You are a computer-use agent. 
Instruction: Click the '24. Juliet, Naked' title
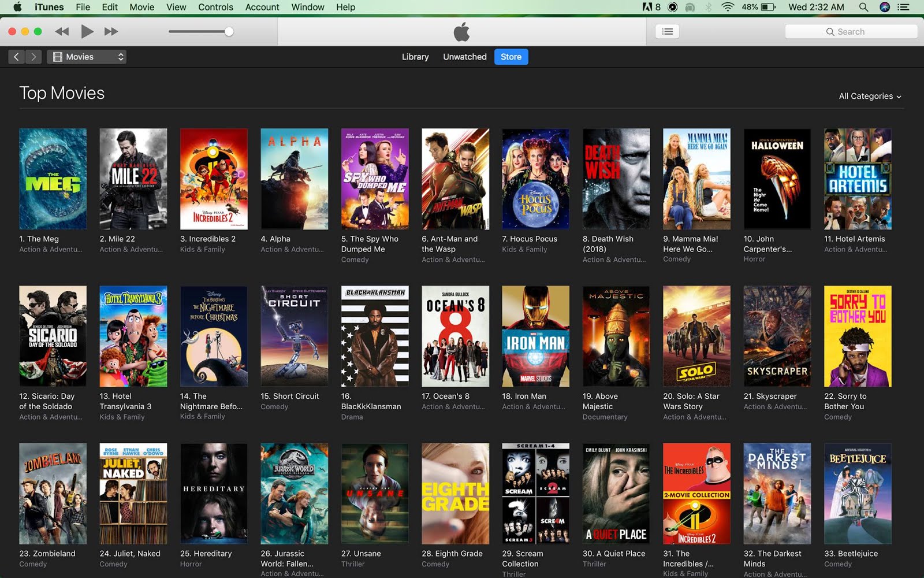point(130,553)
